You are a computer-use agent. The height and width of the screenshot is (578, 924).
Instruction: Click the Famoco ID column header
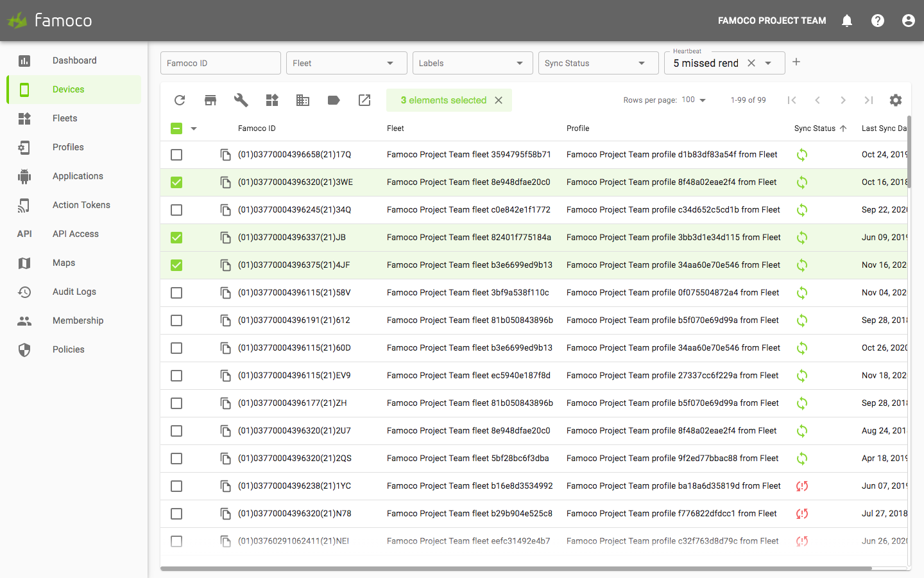(257, 128)
